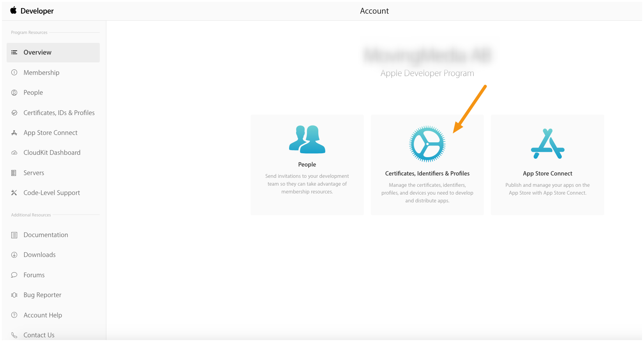Click the Documentation page icon
This screenshot has height=342, width=644.
pos(14,235)
